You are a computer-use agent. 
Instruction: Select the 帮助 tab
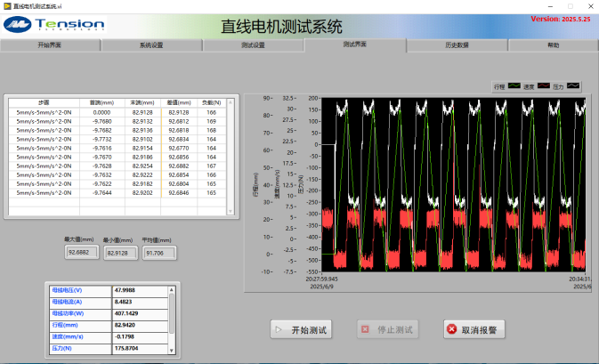click(x=553, y=44)
